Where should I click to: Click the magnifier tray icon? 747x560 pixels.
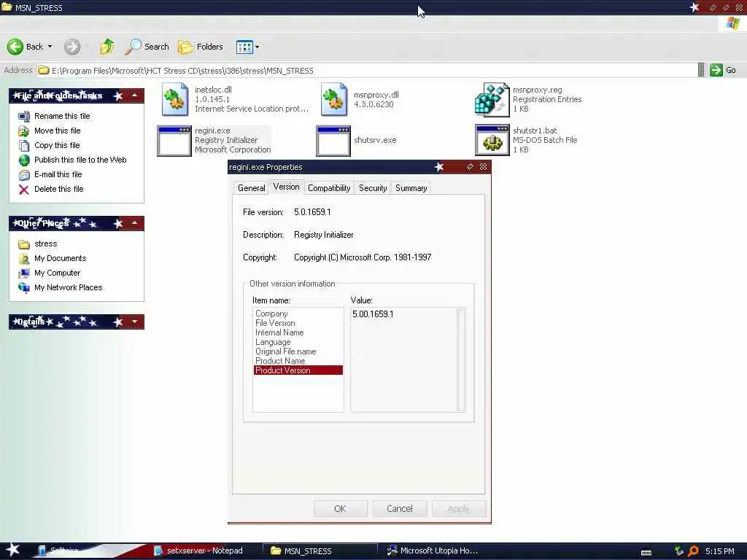tap(693, 551)
